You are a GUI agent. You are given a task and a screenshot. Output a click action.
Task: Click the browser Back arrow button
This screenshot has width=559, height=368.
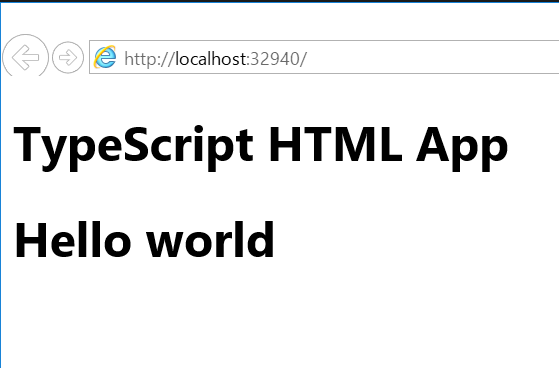click(25, 57)
